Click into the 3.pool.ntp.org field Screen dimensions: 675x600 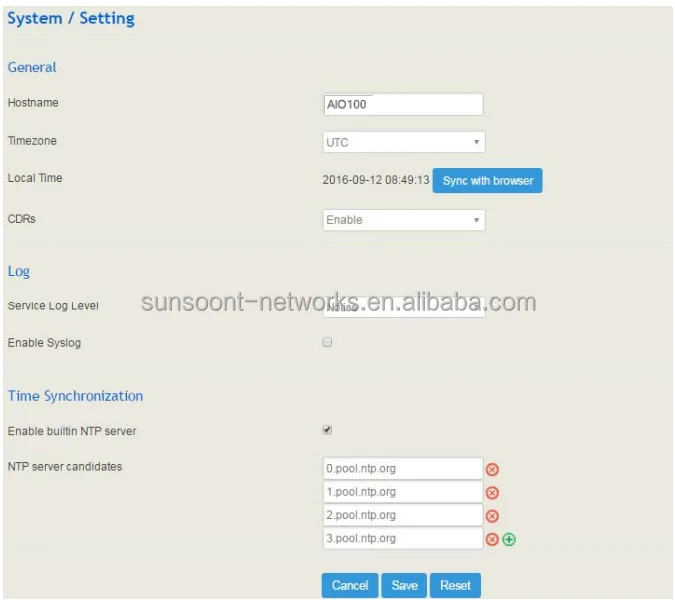pos(403,538)
